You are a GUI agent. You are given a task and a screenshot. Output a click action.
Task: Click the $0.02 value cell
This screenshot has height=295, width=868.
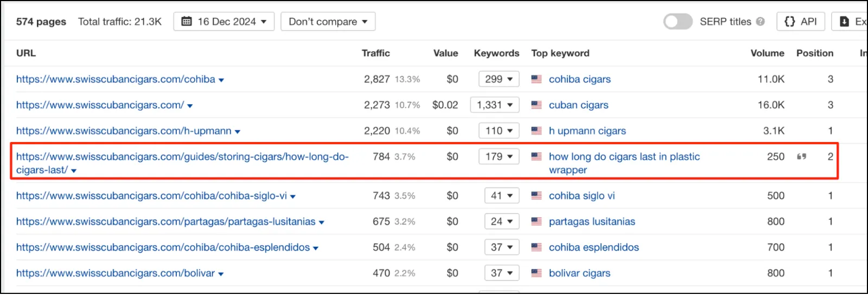coord(445,105)
